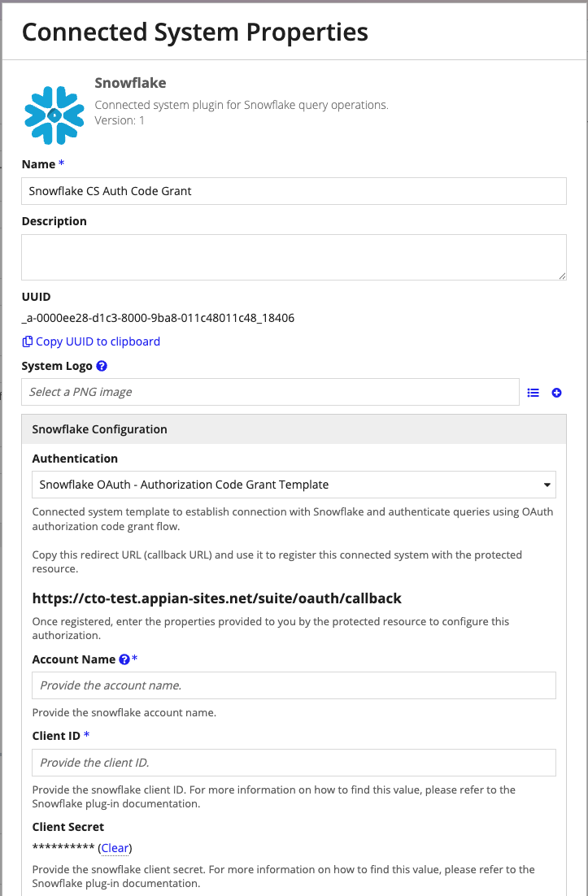Click the OAuth callback redirect URL text

point(216,598)
